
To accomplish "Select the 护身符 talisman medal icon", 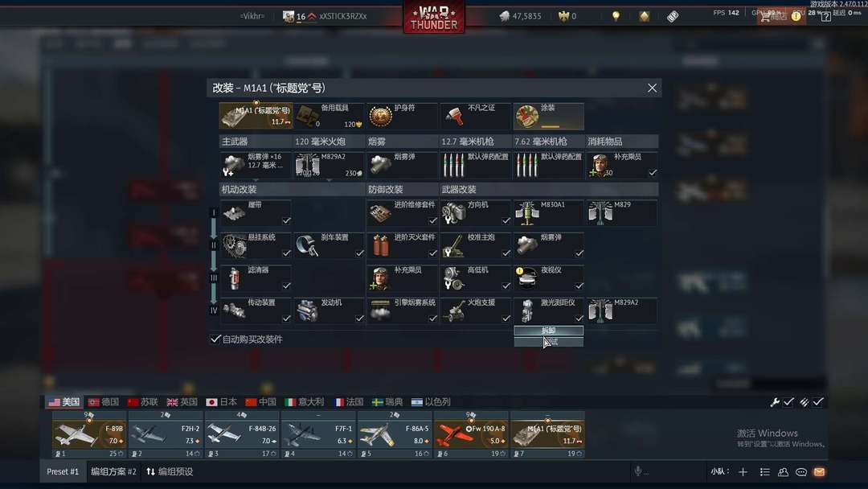I will (380, 116).
